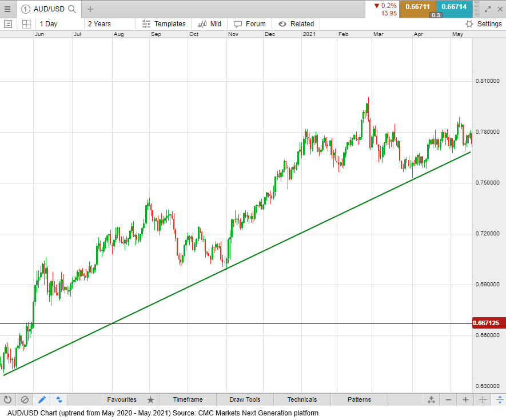Click the chart layout grid icon

coord(26,23)
